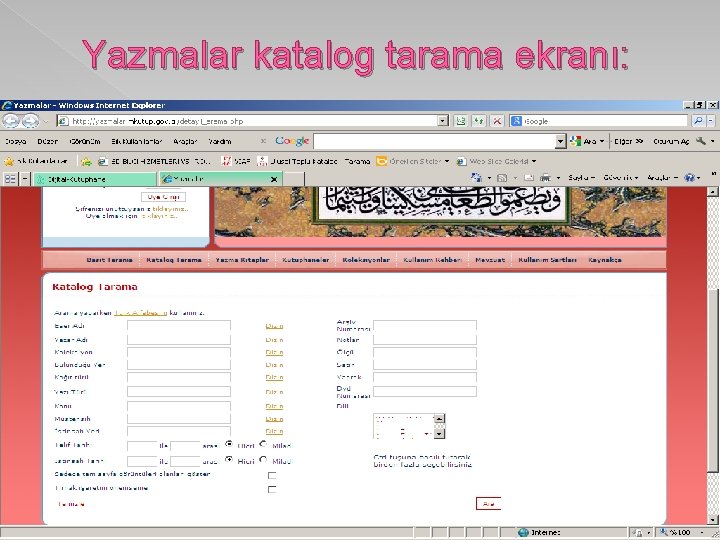Open the Quick Tabs grid icon
The height and width of the screenshot is (540, 720).
[10, 179]
